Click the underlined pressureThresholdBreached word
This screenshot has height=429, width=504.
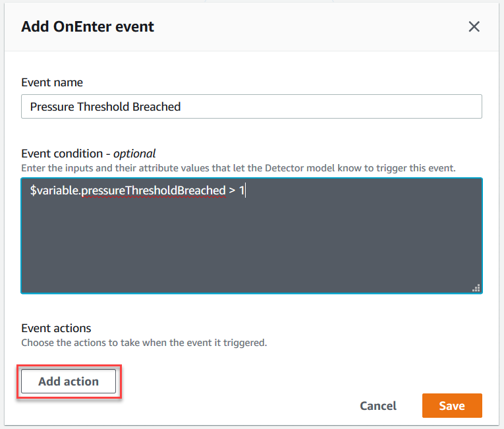[154, 191]
